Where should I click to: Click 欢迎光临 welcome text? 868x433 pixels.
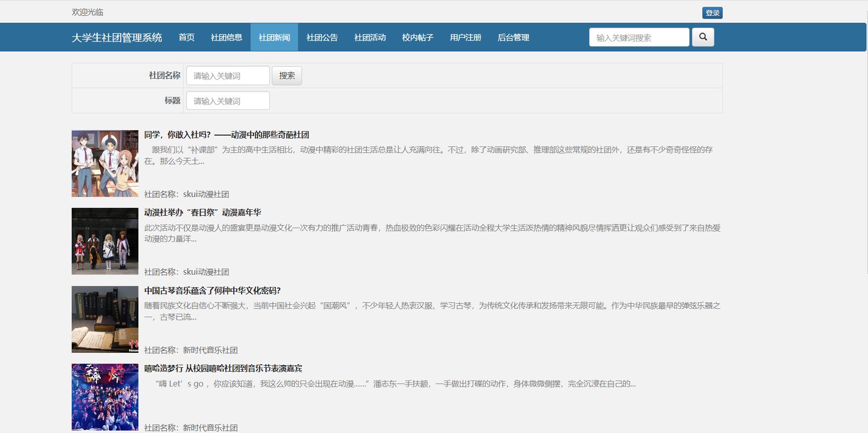click(87, 12)
